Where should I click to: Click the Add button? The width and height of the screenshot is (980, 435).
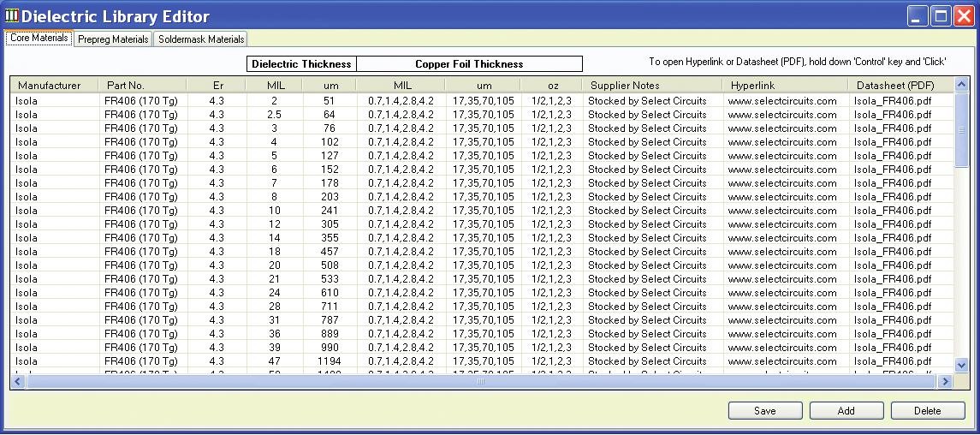[846, 411]
